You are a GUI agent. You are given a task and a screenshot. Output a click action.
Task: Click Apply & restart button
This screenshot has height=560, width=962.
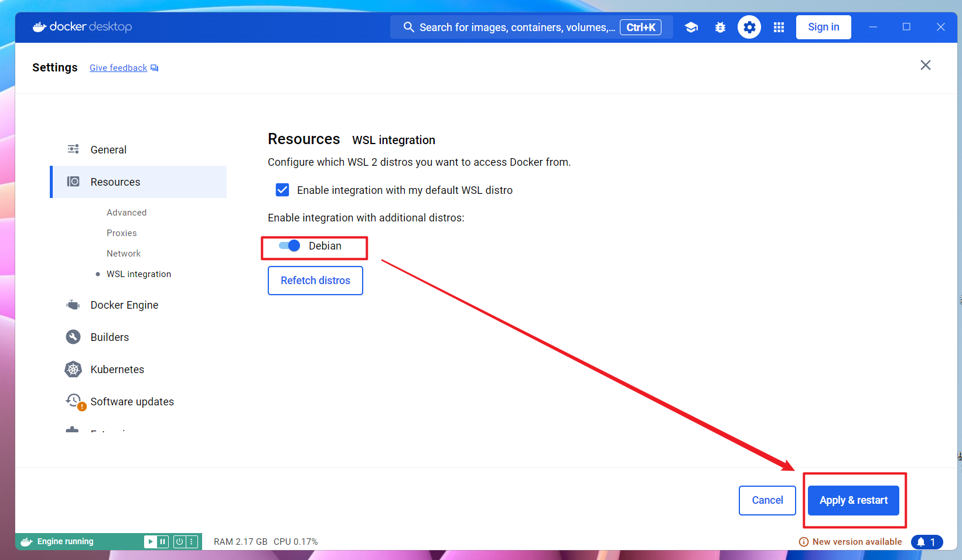pos(854,500)
